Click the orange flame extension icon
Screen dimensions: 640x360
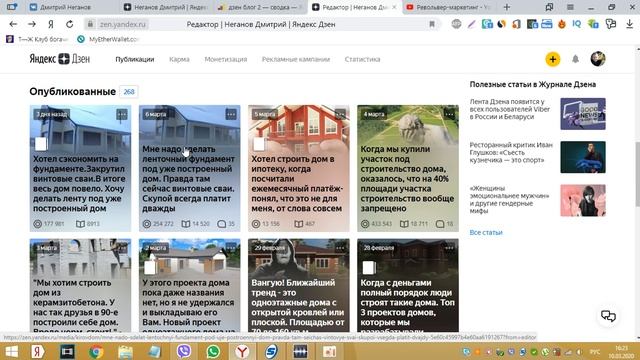[x=562, y=24]
